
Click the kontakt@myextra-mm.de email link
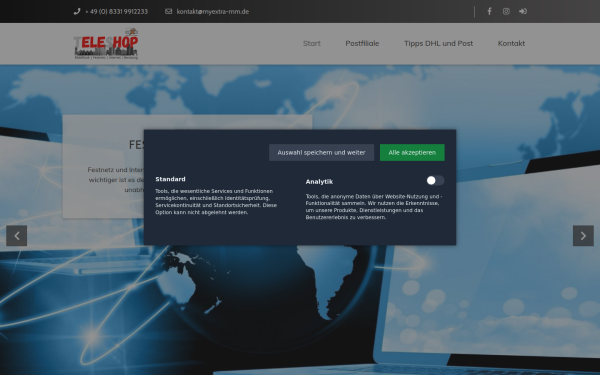213,11
